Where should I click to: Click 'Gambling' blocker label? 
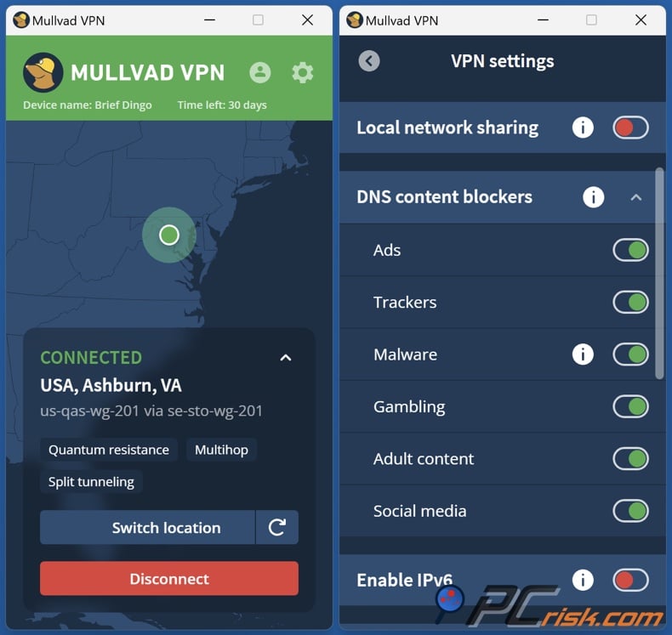[409, 407]
